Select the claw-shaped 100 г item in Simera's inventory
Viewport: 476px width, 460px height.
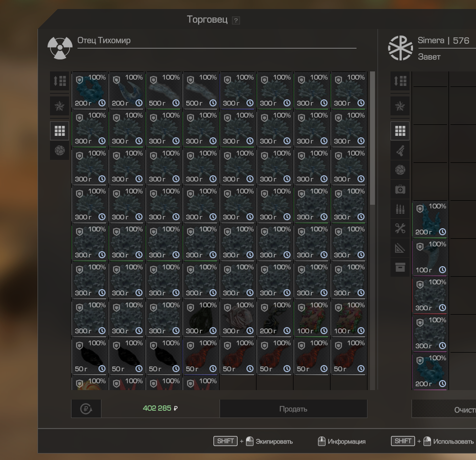(430, 257)
